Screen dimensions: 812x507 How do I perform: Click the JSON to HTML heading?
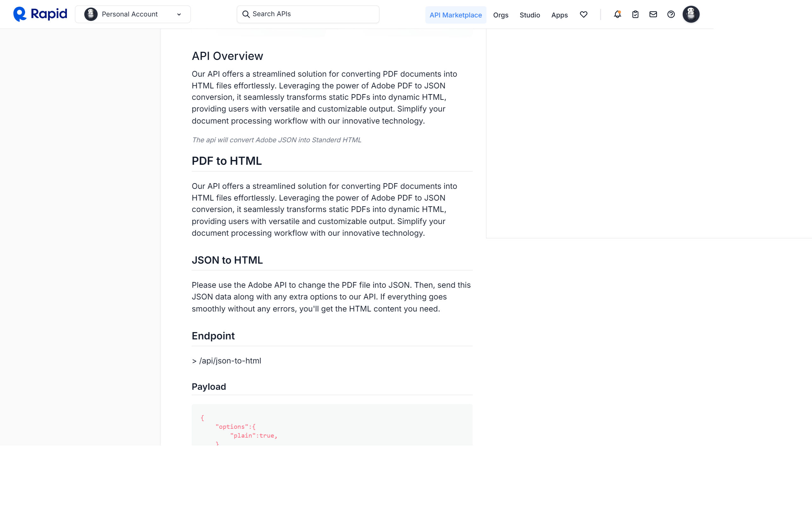[x=227, y=260]
